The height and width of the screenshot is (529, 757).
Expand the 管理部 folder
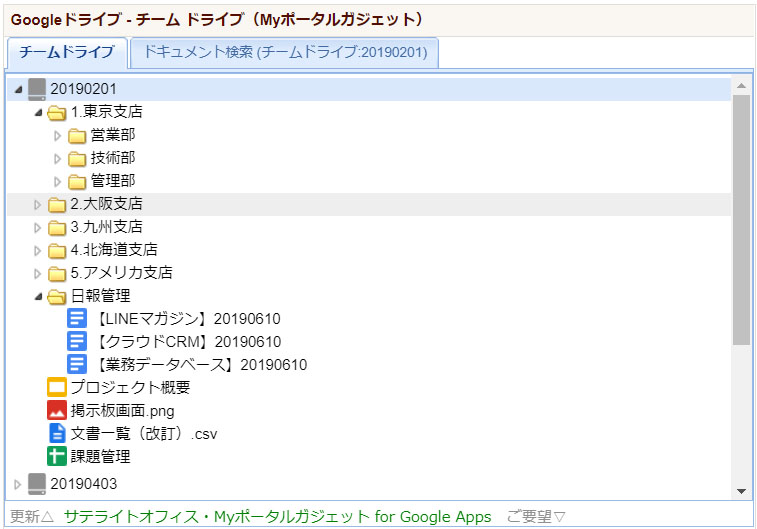coord(57,182)
